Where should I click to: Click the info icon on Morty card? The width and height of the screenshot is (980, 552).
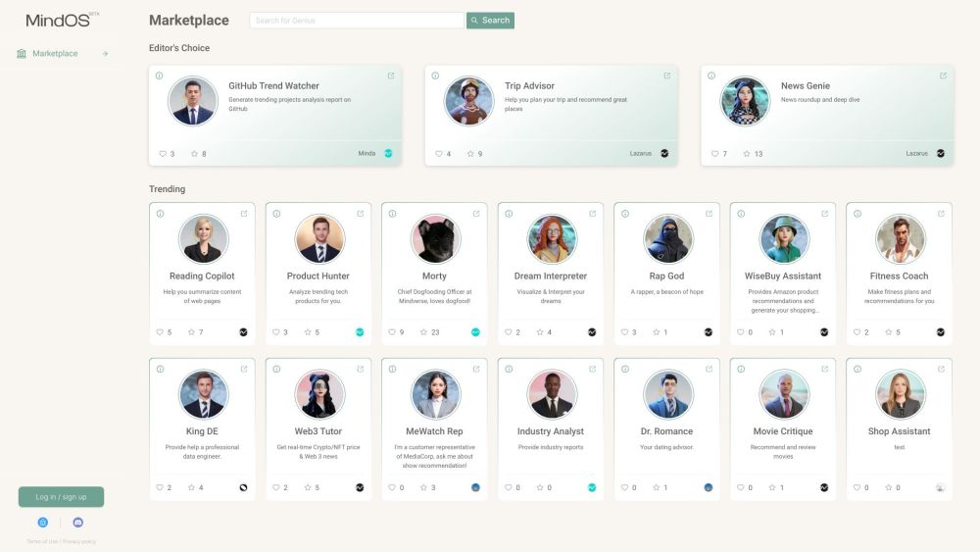(x=393, y=214)
